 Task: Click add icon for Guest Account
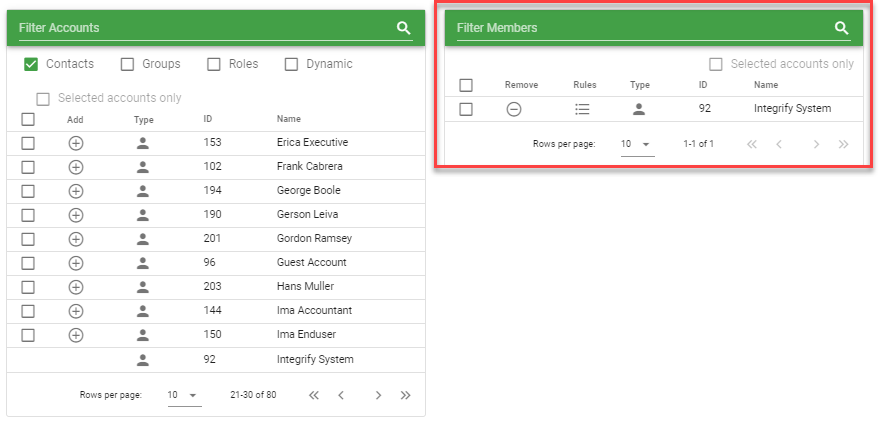point(76,263)
